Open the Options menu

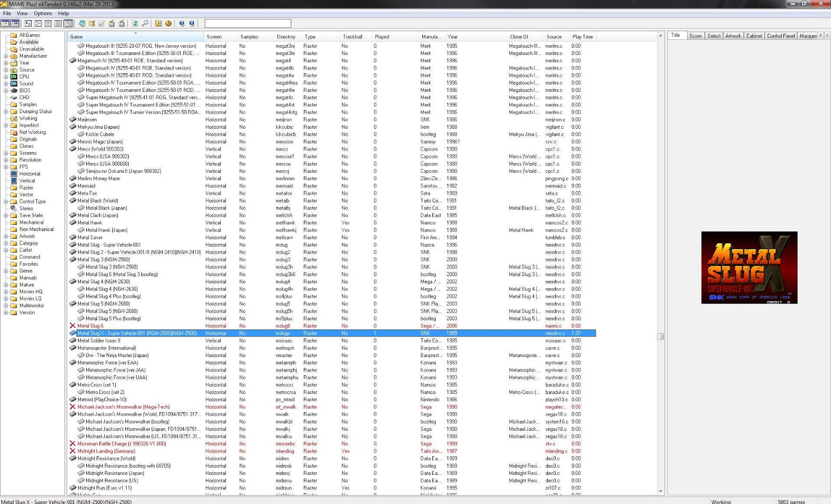coord(43,13)
